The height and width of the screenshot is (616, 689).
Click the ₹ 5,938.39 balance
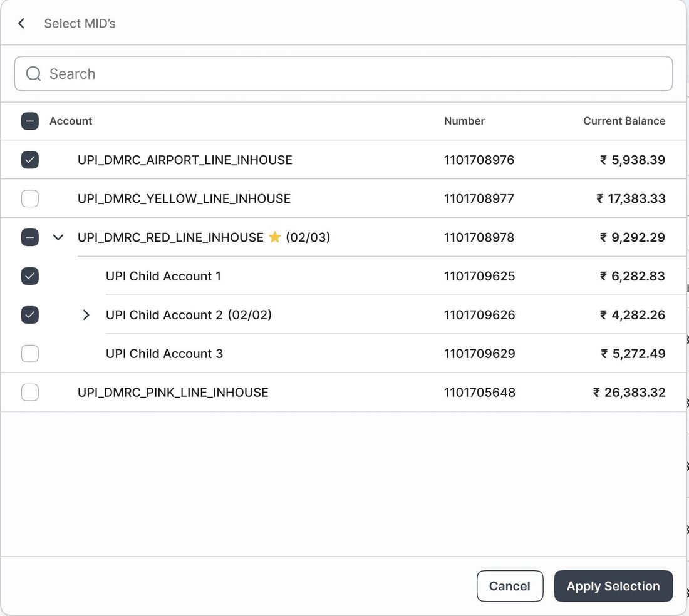(633, 160)
